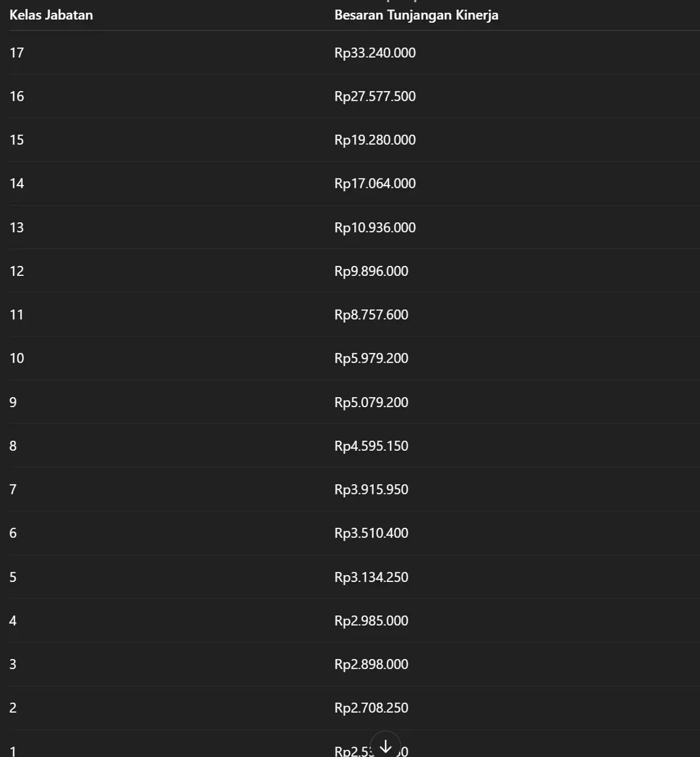This screenshot has height=757, width=700.
Task: Click the Rp17.064.000 amount cell
Action: [375, 184]
